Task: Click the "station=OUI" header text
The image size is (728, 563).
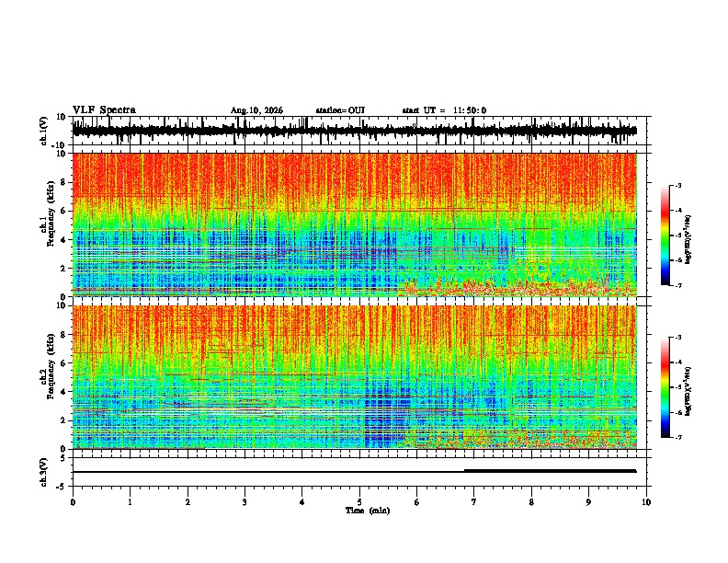Action: click(340, 110)
